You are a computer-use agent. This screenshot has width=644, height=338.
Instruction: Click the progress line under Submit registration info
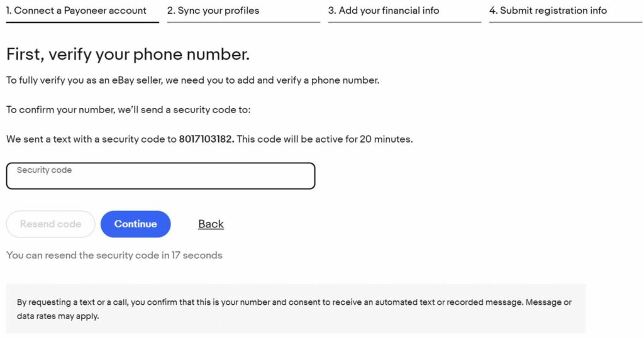click(565, 22)
